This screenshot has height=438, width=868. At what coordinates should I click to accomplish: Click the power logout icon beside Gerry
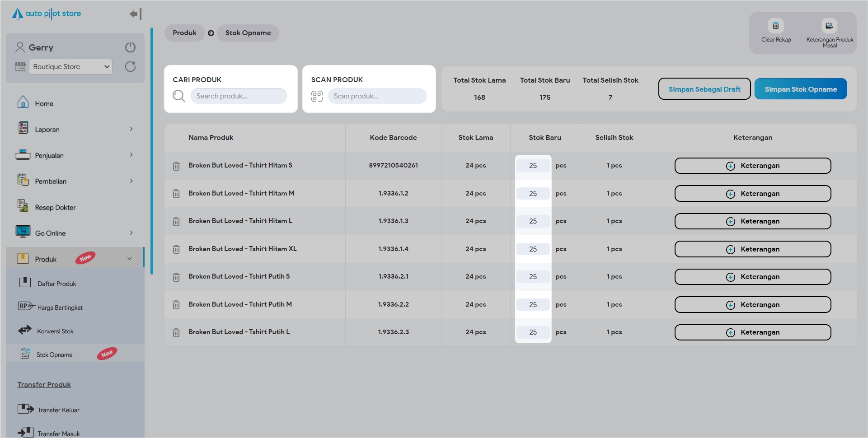pyautogui.click(x=130, y=47)
